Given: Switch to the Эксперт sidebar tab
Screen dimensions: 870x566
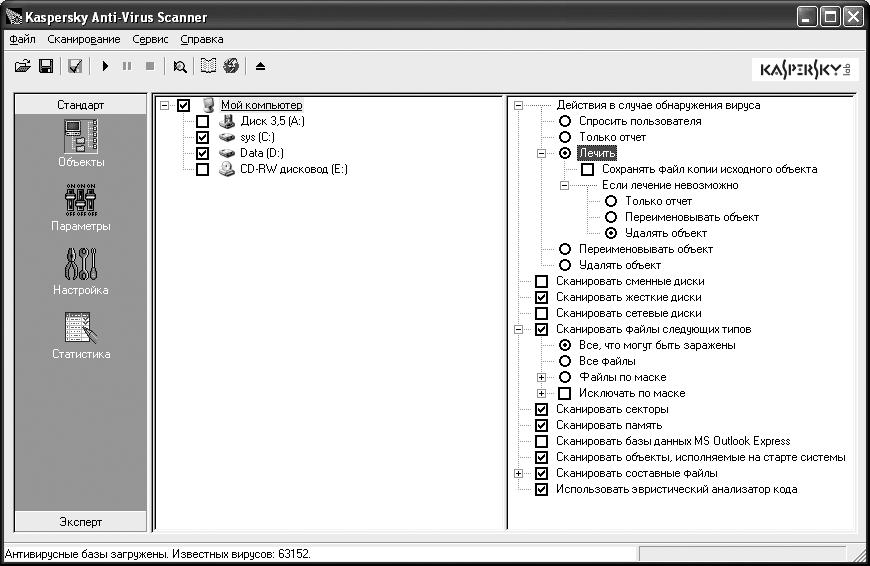Looking at the screenshot, I should [80, 522].
